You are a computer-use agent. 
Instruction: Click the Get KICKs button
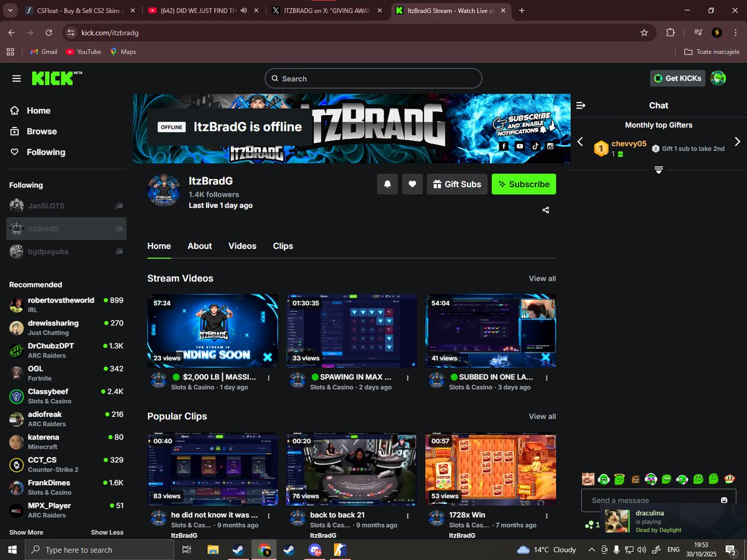(677, 78)
